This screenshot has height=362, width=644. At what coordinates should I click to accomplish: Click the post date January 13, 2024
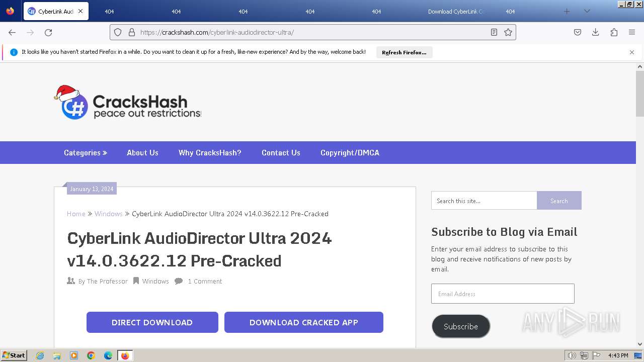click(92, 189)
